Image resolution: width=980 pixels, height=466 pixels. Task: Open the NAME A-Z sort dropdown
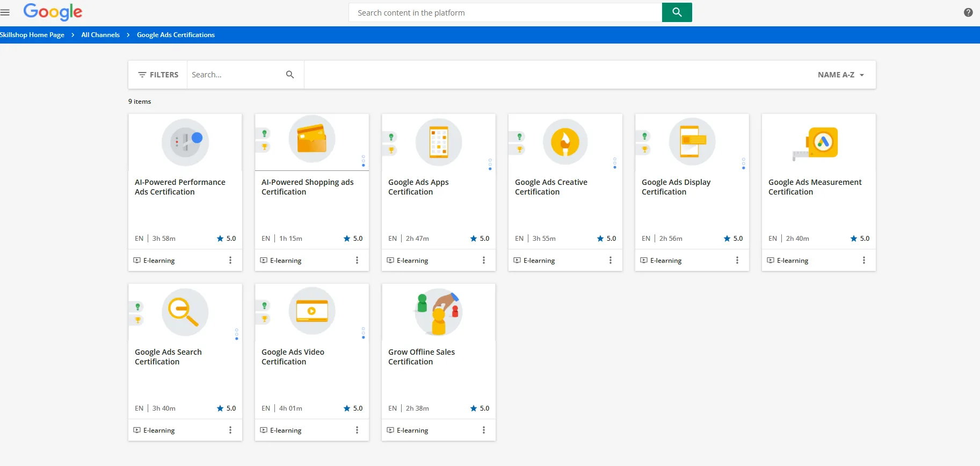pyautogui.click(x=841, y=75)
